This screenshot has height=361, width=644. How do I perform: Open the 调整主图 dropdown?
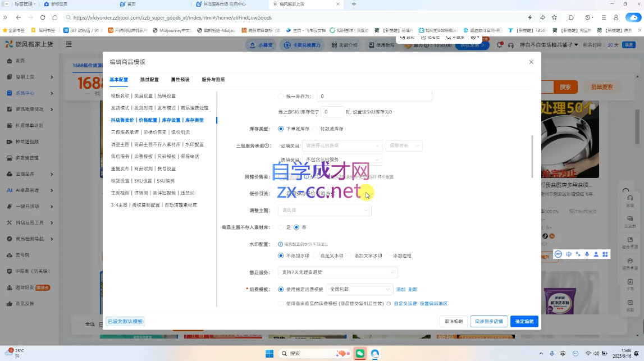[x=325, y=211]
